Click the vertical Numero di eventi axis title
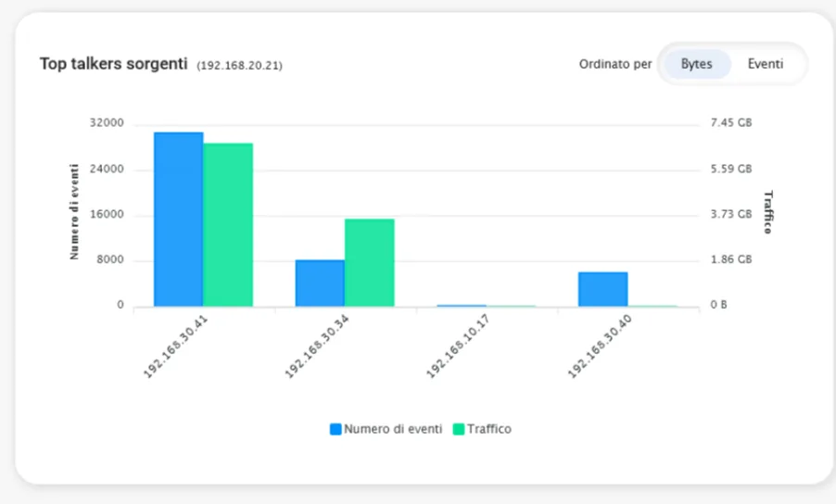Screen dimensions: 836x504 pos(74,211)
